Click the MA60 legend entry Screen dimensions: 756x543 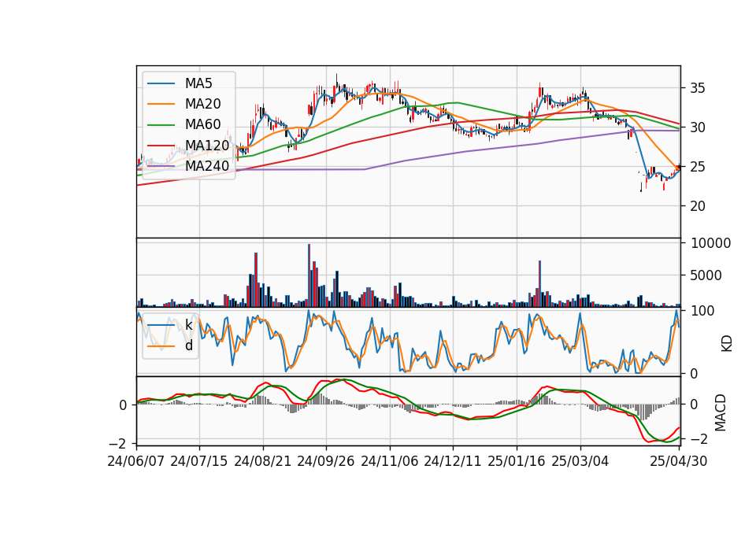click(x=183, y=124)
